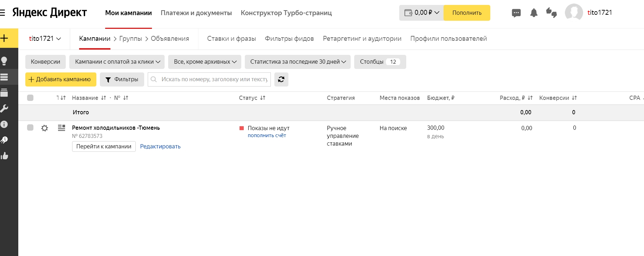Open Конструктор Турбо-страниц tab

tap(286, 13)
